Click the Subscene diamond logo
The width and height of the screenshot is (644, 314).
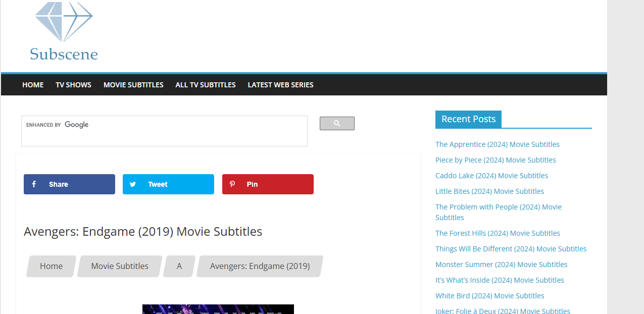pyautogui.click(x=64, y=31)
